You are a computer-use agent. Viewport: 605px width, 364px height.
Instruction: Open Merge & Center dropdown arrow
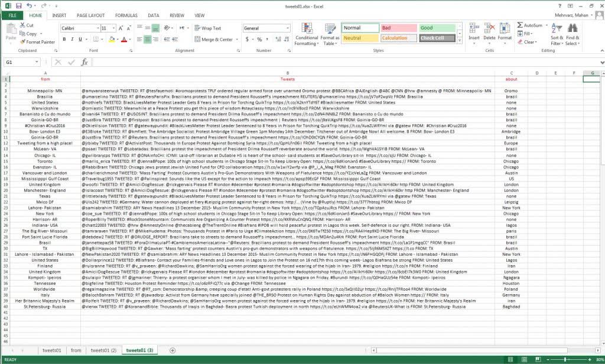pyautogui.click(x=237, y=40)
